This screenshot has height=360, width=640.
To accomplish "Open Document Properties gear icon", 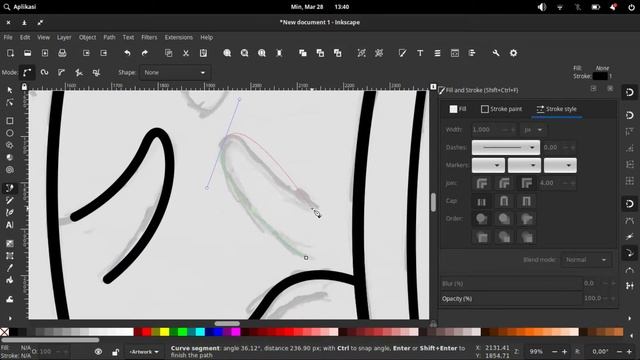I will click(513, 53).
